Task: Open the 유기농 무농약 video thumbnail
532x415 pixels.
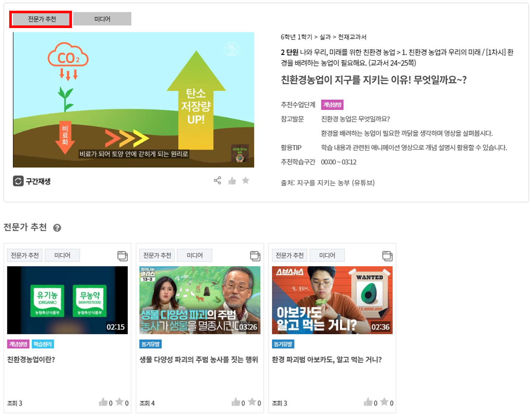Action: (x=68, y=300)
